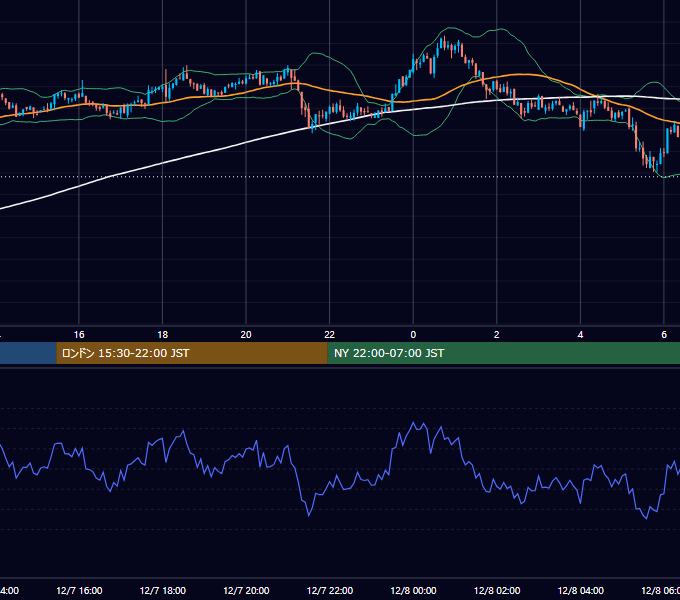Click the 12/8 04:00 label on oscillator axis
Image resolution: width=680 pixels, height=600 pixels.
point(580,591)
